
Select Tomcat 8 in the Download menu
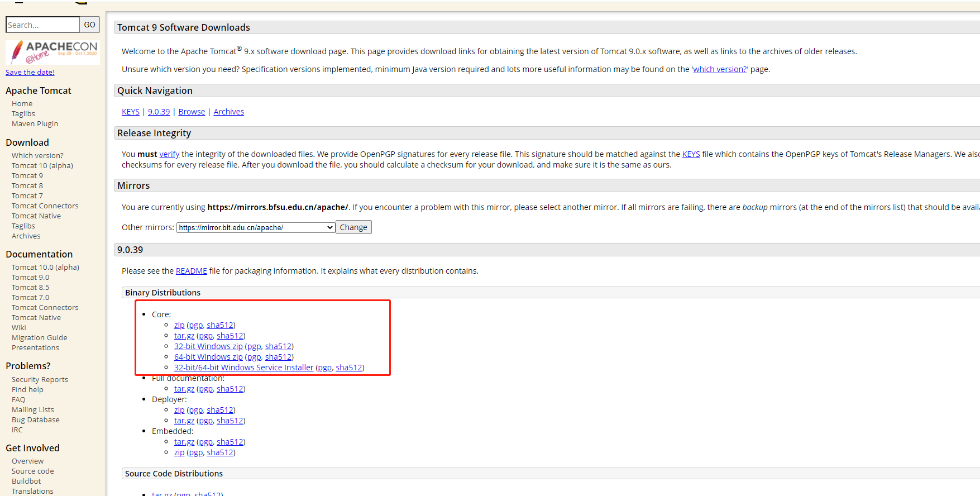click(x=27, y=186)
